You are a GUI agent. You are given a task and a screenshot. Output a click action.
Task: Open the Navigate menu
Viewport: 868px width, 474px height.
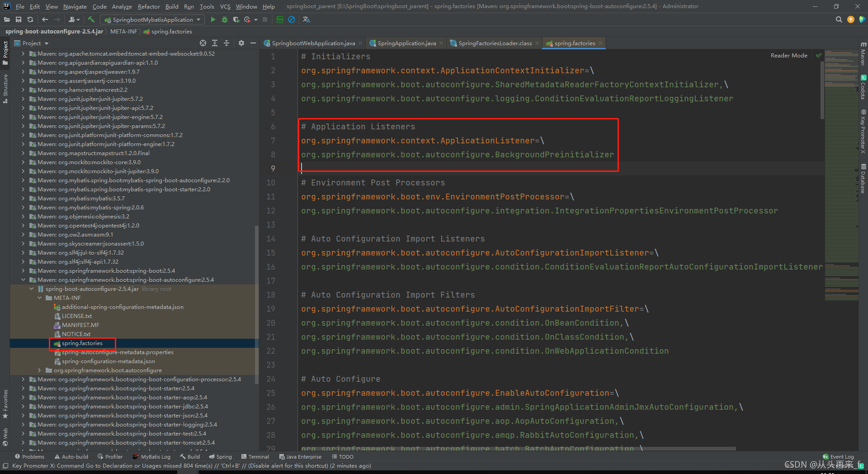coord(75,6)
